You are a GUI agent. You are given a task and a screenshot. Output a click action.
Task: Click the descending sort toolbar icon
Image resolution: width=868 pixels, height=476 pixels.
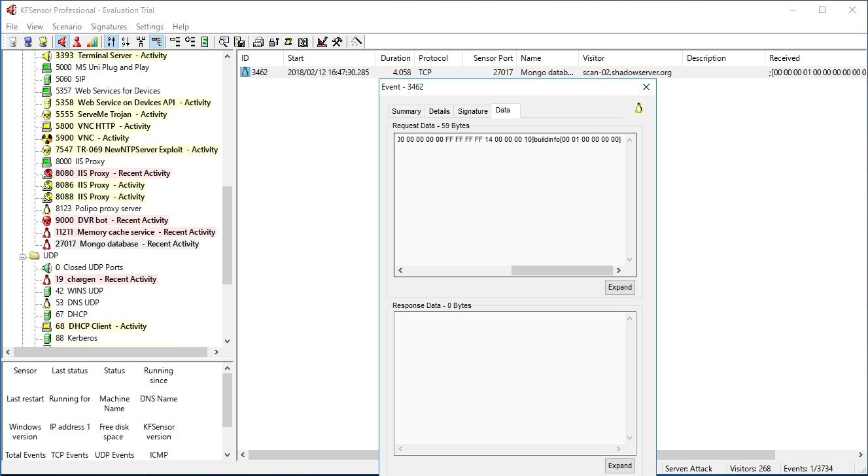coord(126,42)
